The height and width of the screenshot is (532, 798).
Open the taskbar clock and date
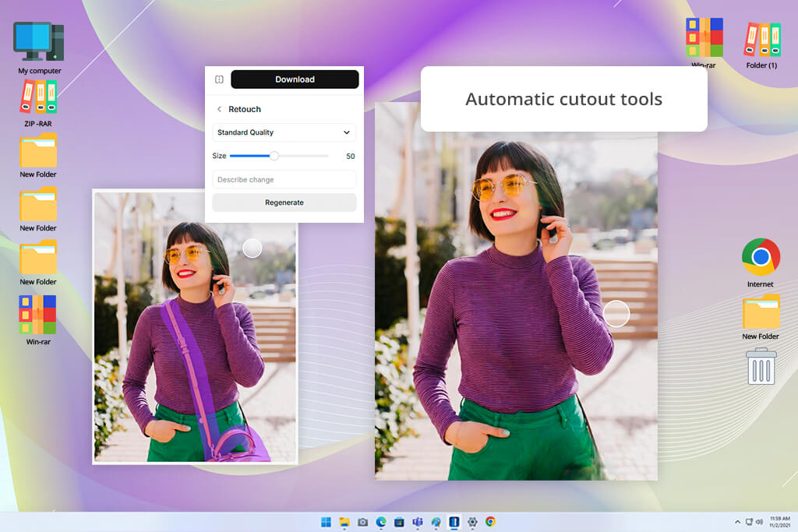click(779, 522)
